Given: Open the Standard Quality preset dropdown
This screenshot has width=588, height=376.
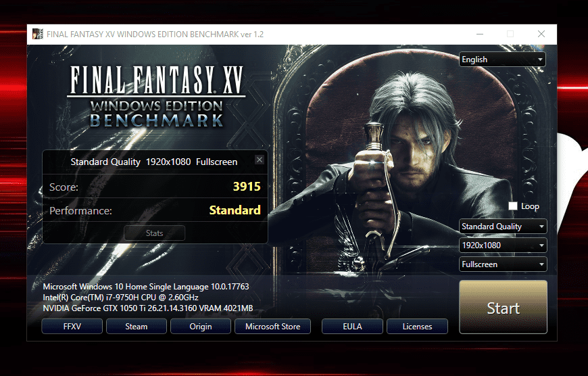Looking at the screenshot, I should point(503,227).
